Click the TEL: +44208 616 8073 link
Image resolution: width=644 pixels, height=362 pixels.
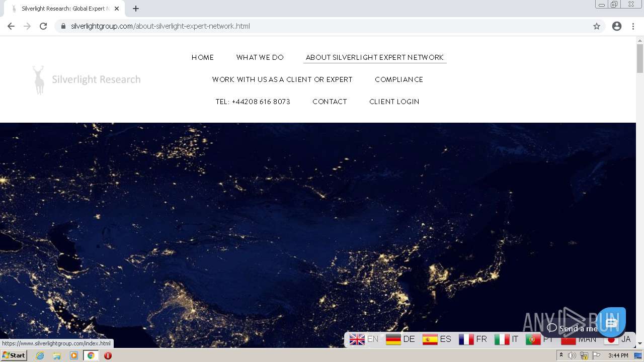click(x=253, y=102)
